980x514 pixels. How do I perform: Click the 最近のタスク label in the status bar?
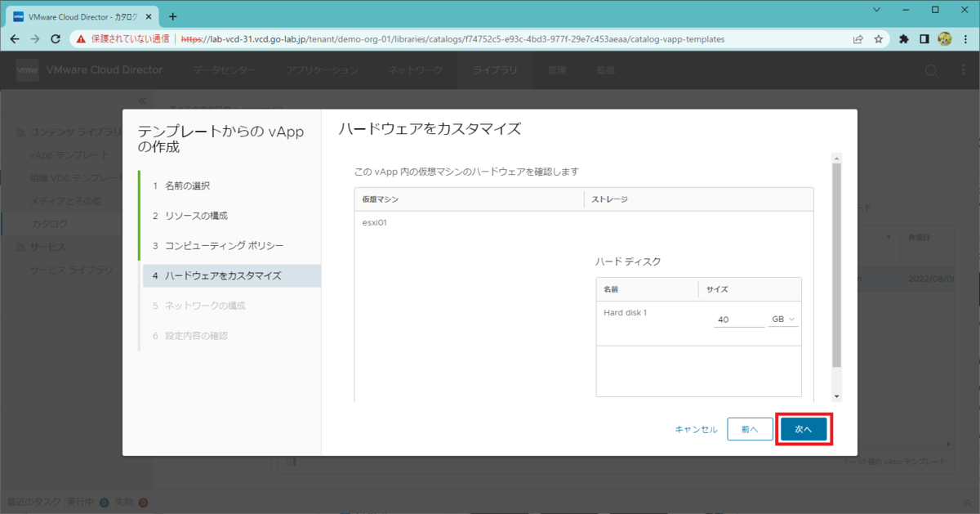pos(33,502)
